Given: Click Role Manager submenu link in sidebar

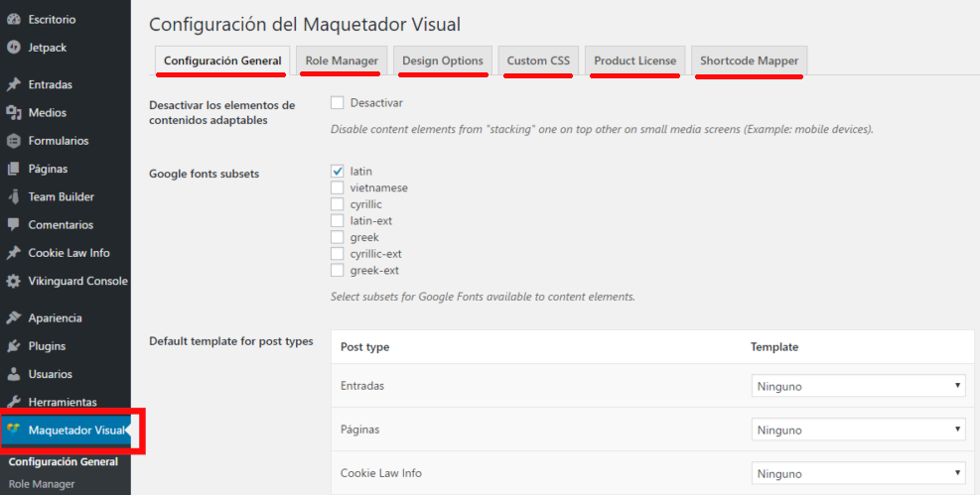Looking at the screenshot, I should point(42,484).
